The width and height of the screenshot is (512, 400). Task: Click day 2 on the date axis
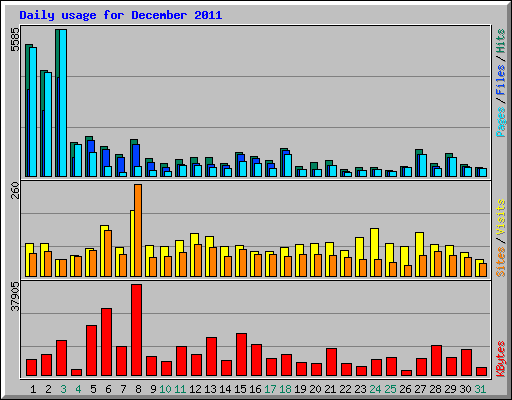point(48,389)
